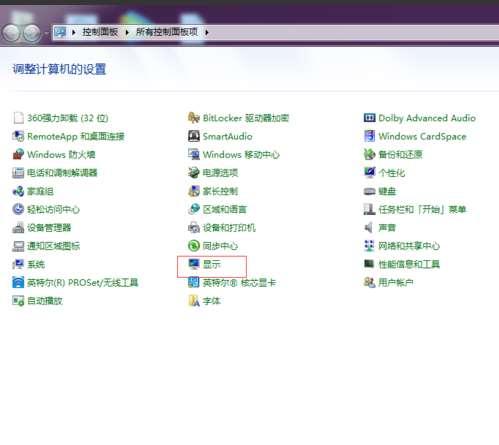This screenshot has height=445, width=499.
Task: Go forward with the Forward navigation button
Action: [x=32, y=33]
